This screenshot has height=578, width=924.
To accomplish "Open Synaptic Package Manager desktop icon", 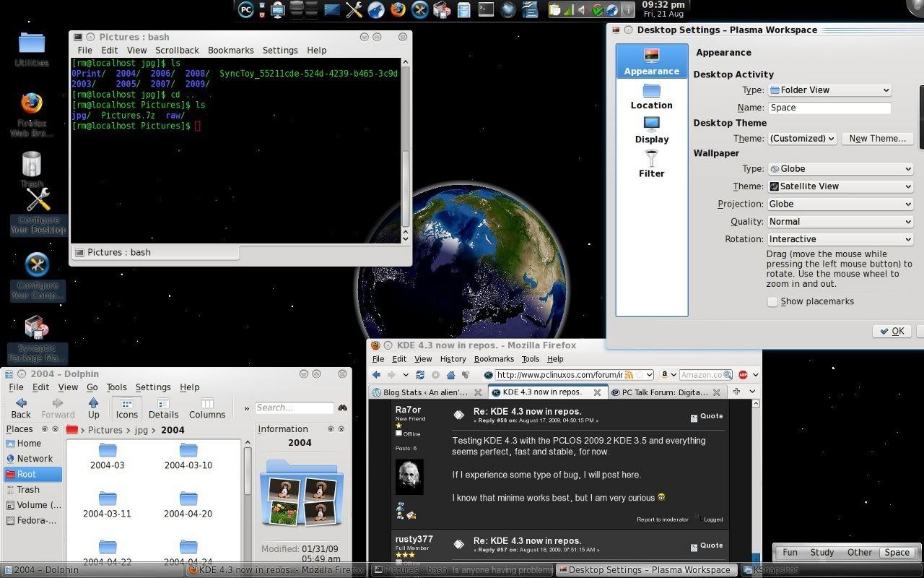I will (37, 340).
